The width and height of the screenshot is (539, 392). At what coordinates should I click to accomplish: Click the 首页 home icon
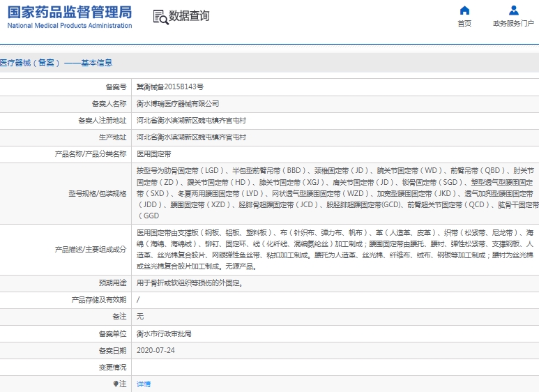tap(464, 10)
